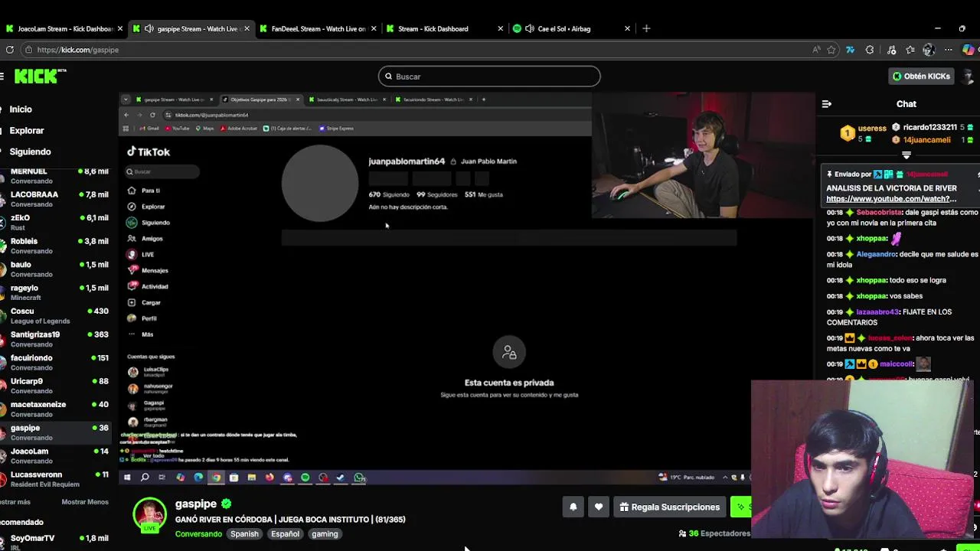This screenshot has width=980, height=551.
Task: Click the Obtén KICKs button
Action: (921, 76)
